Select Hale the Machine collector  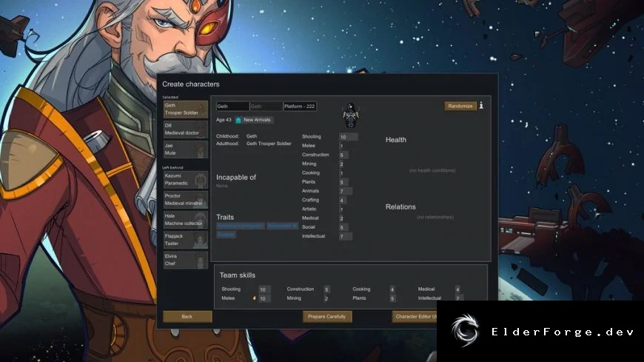click(186, 220)
